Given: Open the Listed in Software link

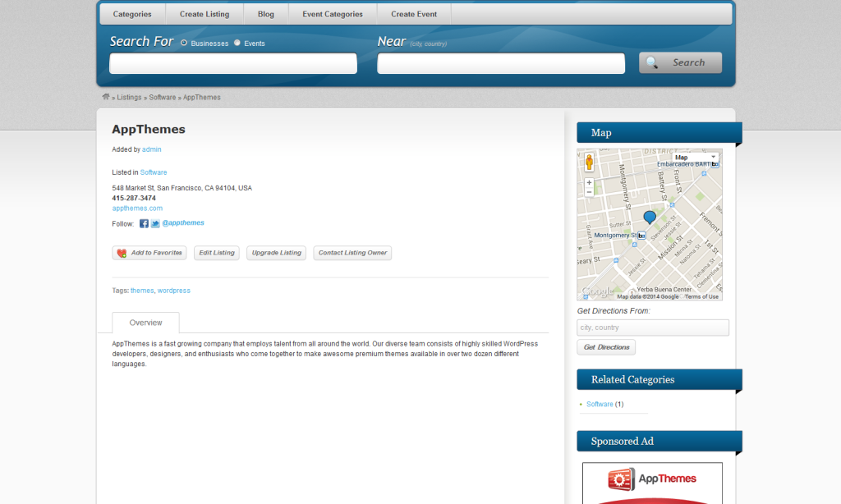Looking at the screenshot, I should coord(154,172).
